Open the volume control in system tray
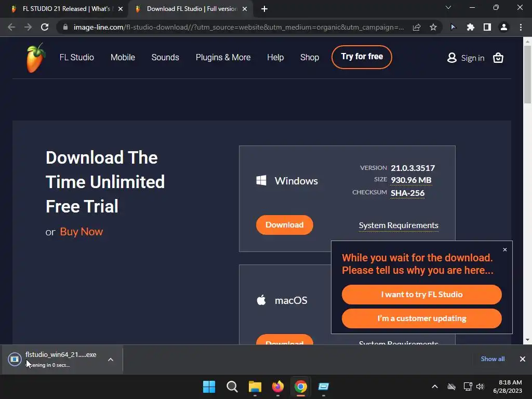The image size is (532, 399). (x=480, y=387)
